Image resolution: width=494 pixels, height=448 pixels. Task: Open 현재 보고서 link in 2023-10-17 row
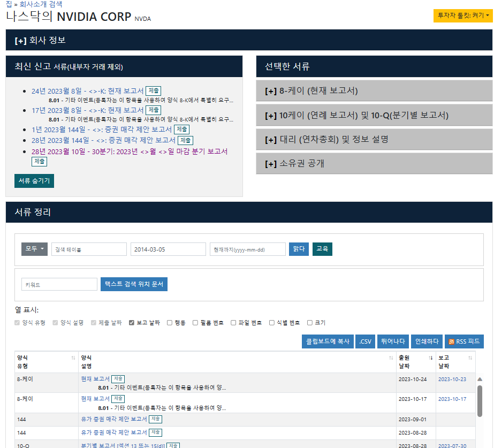coord(95,399)
